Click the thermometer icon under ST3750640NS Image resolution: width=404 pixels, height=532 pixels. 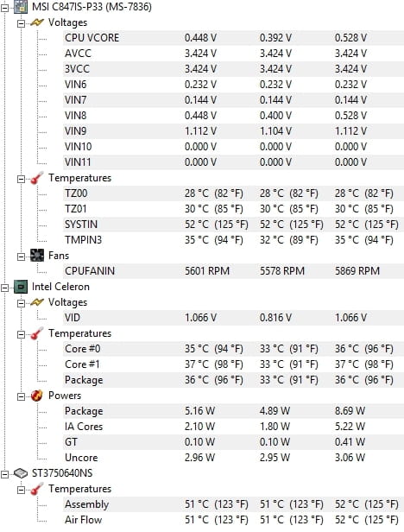tap(36, 489)
